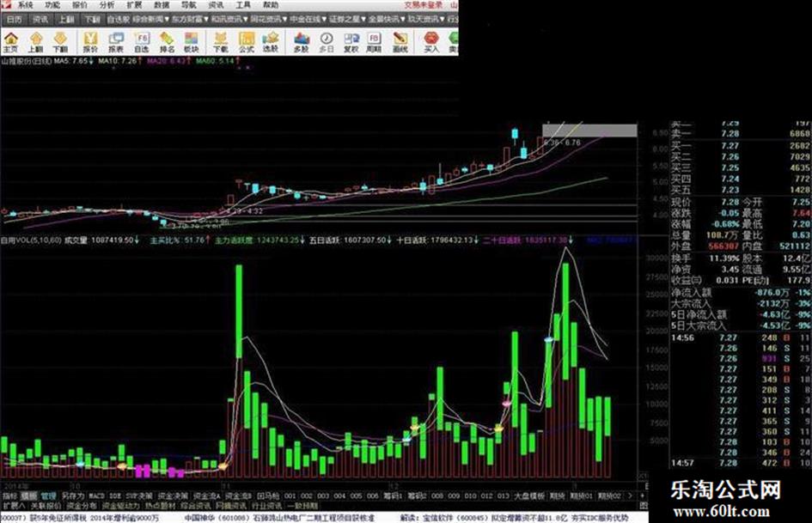Expand the 中金在线 dropdown
This screenshot has width=812, height=523.
(308, 19)
